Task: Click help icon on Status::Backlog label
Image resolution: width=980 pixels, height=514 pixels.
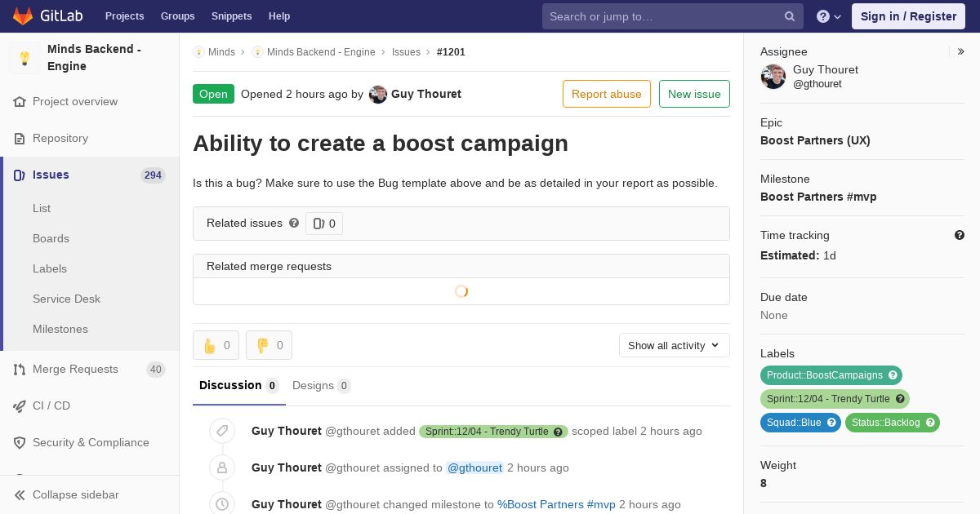Action: (x=930, y=423)
